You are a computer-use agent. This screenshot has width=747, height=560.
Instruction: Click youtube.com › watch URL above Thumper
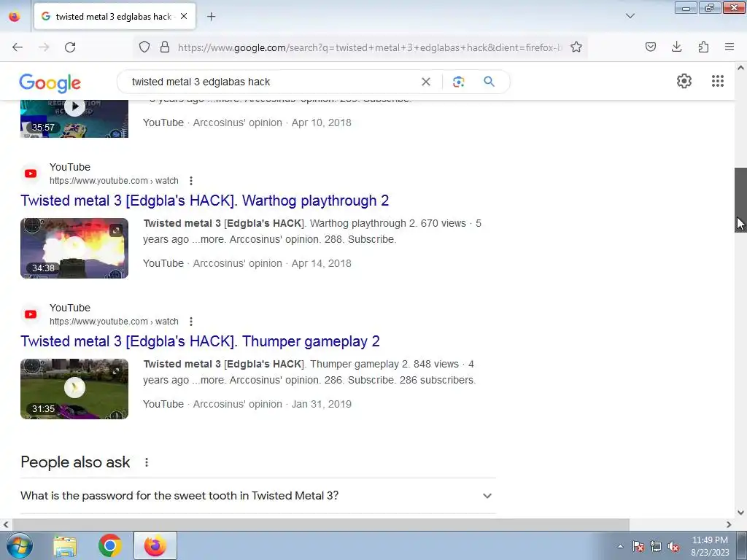[x=114, y=322]
